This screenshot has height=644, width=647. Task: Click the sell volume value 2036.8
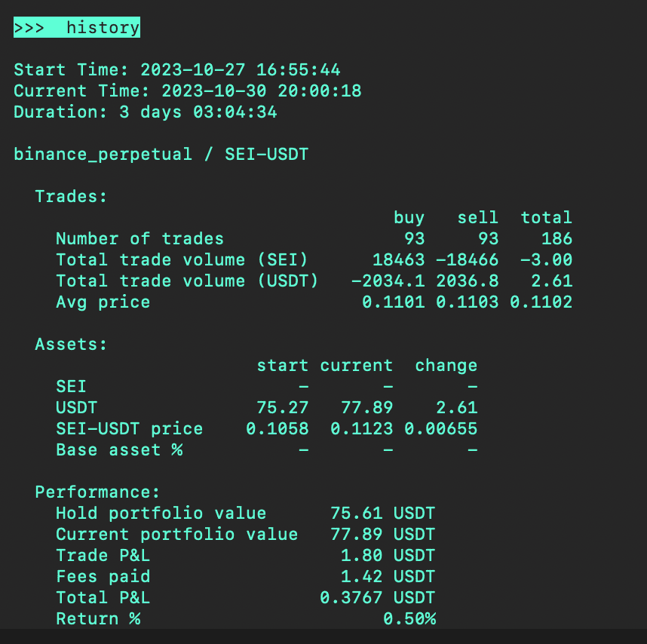(477, 281)
